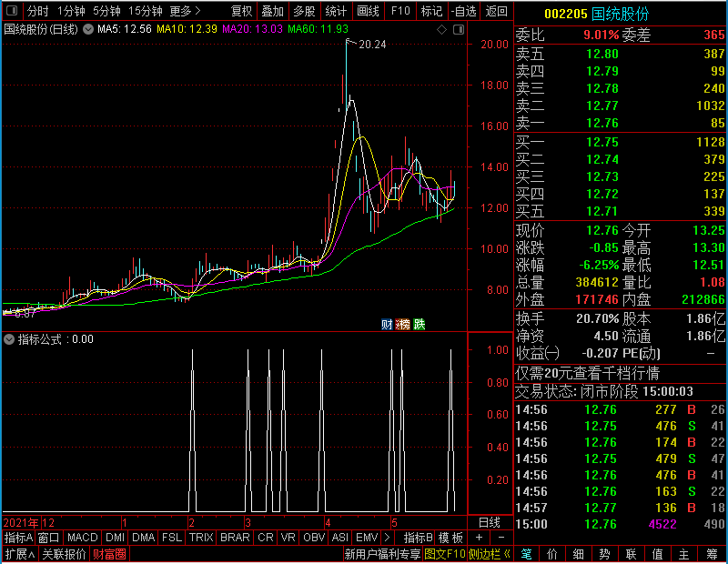Image resolution: width=728 pixels, height=564 pixels.
Task: Click the 财 badge on the chart
Action: pos(387,324)
